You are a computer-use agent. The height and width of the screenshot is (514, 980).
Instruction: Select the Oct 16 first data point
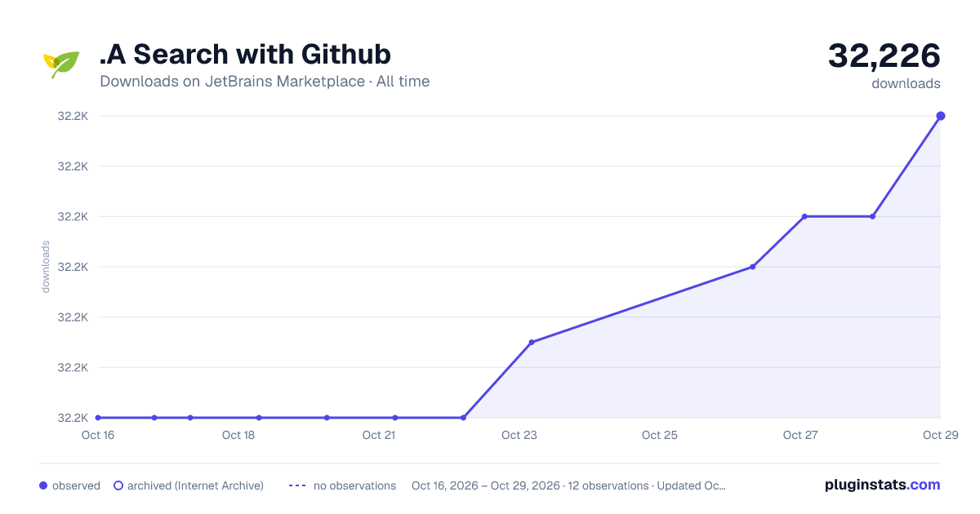click(98, 418)
